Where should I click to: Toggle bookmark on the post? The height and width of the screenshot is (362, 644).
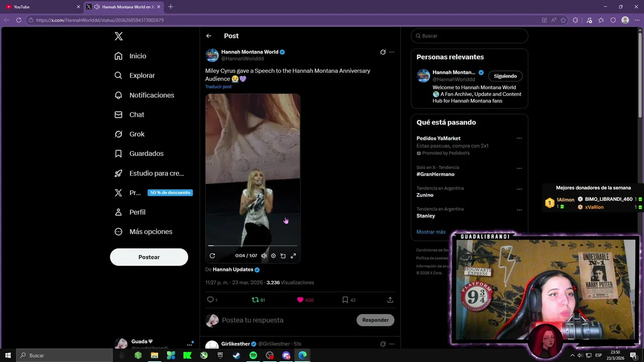click(x=345, y=300)
